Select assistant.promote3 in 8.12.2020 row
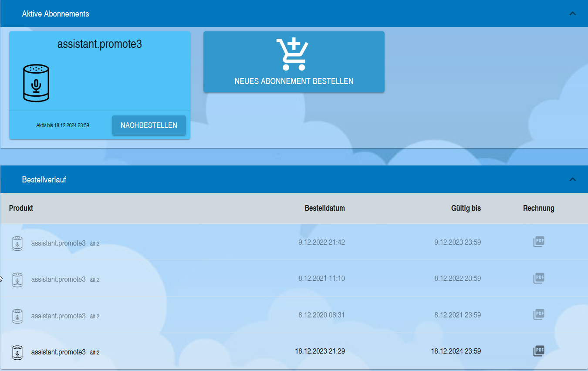The width and height of the screenshot is (588, 371). click(58, 316)
